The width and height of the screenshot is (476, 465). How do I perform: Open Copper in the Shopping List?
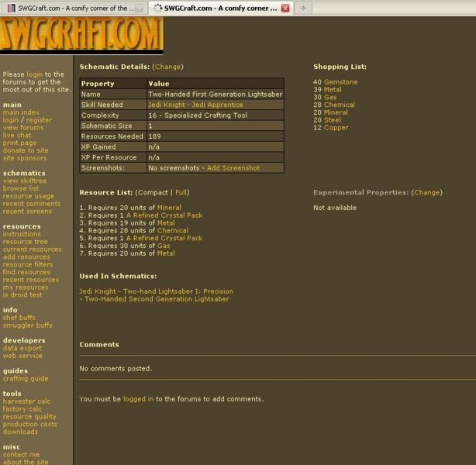tap(336, 128)
